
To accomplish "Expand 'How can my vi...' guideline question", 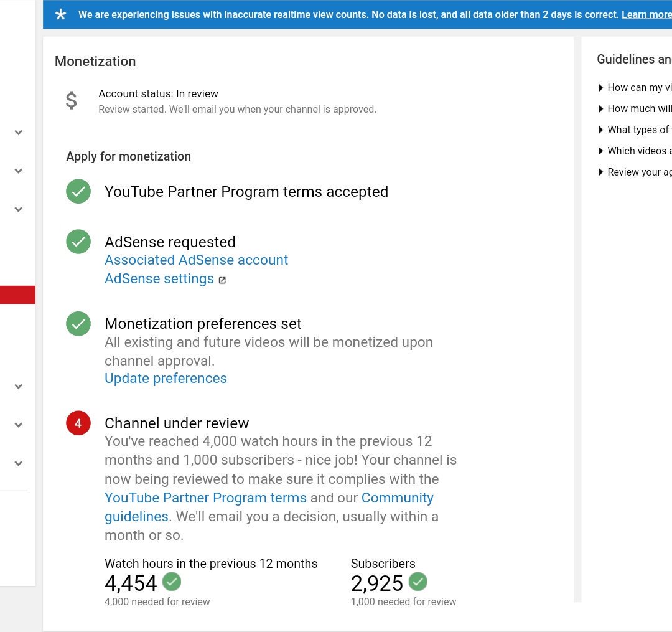I will coord(635,87).
